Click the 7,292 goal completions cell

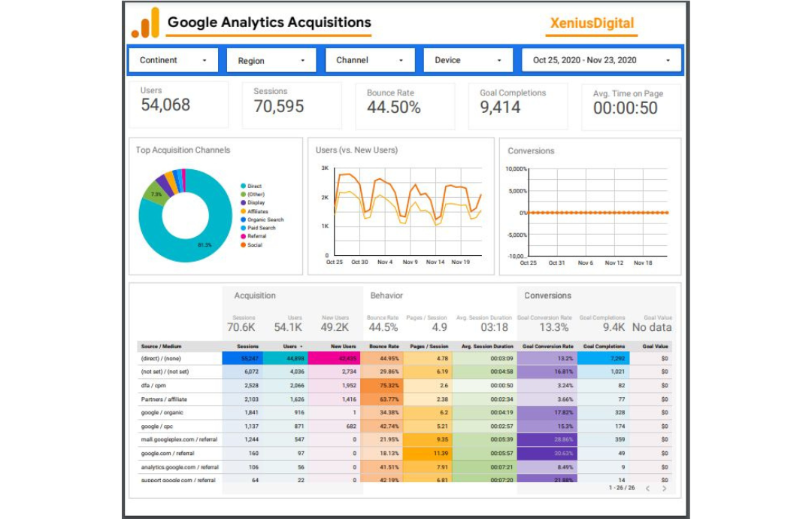(x=603, y=359)
